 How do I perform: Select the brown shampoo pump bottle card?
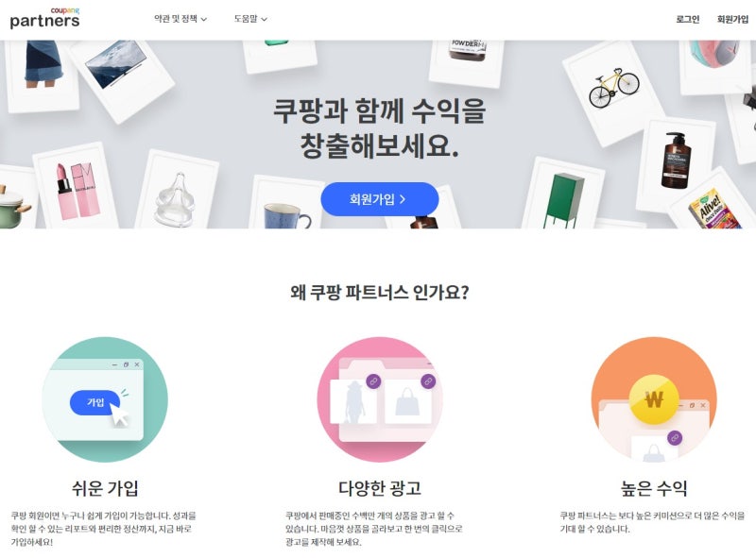(677, 161)
